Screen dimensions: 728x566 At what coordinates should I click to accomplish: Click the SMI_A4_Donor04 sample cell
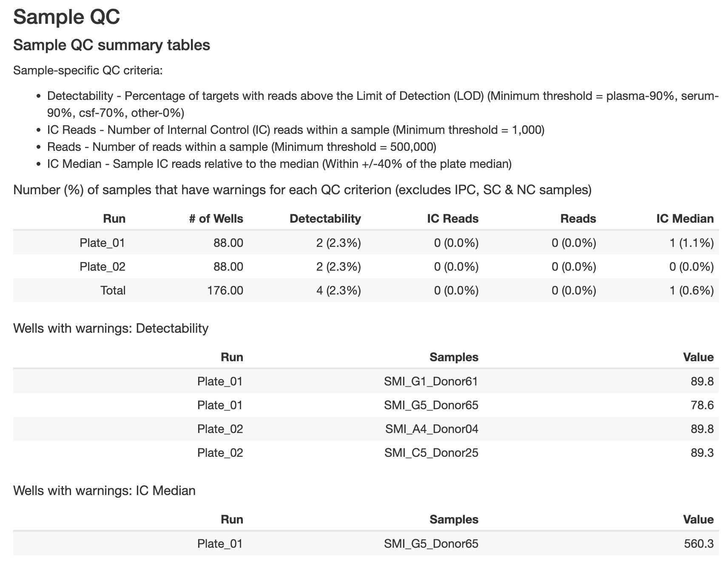[432, 429]
